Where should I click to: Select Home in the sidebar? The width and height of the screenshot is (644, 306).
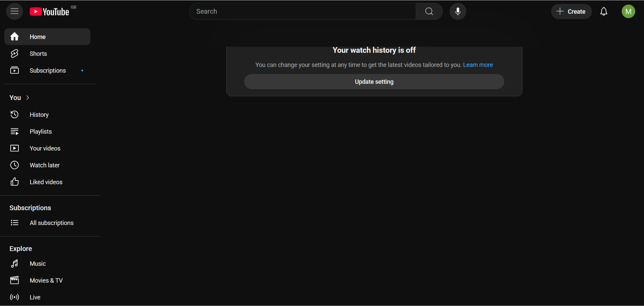click(x=37, y=36)
